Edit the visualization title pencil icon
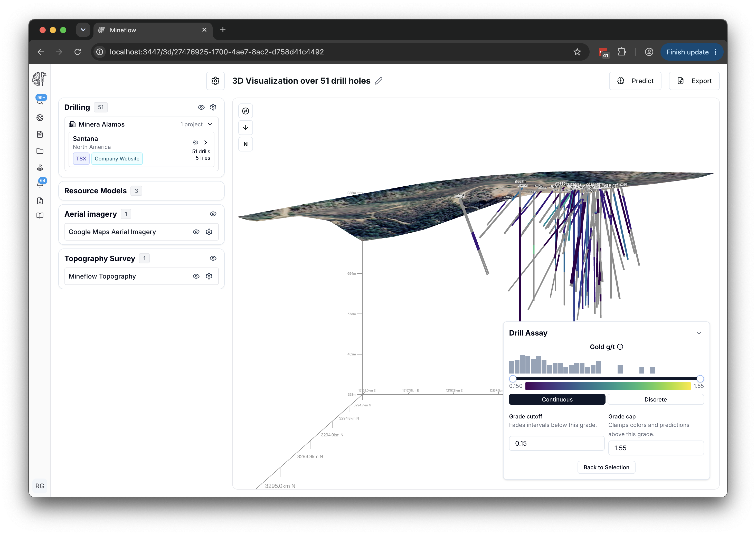The height and width of the screenshot is (535, 756). coord(379,81)
